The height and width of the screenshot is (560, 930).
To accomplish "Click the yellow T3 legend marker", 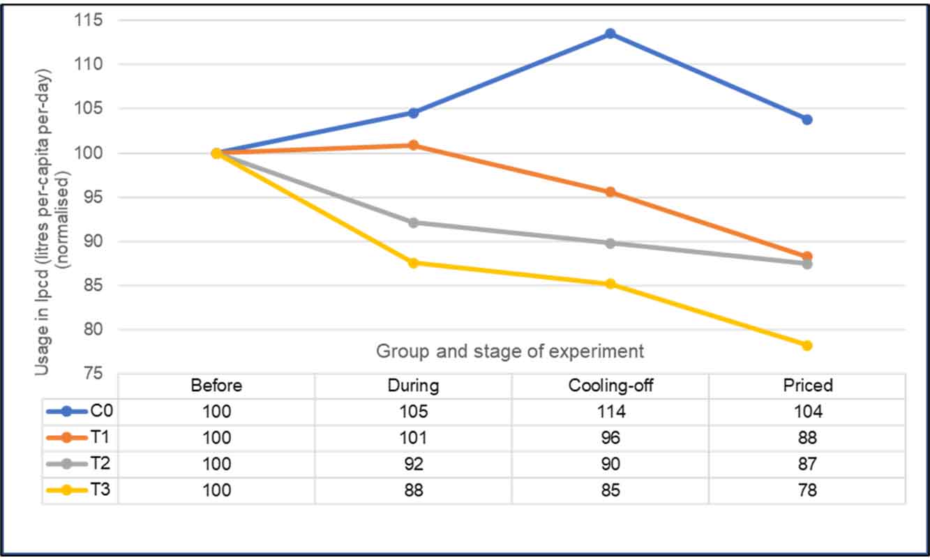I will point(66,490).
